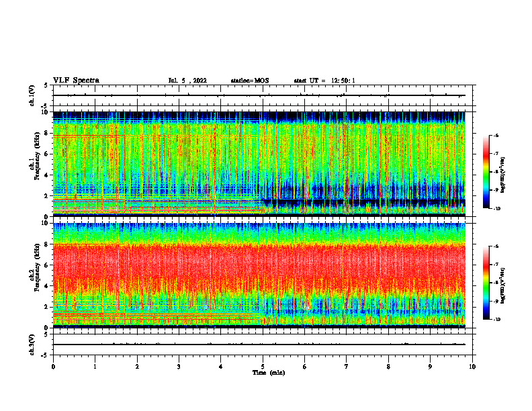Click the time axis tick label '2'
The height and width of the screenshot is (411, 532).
tap(137, 367)
